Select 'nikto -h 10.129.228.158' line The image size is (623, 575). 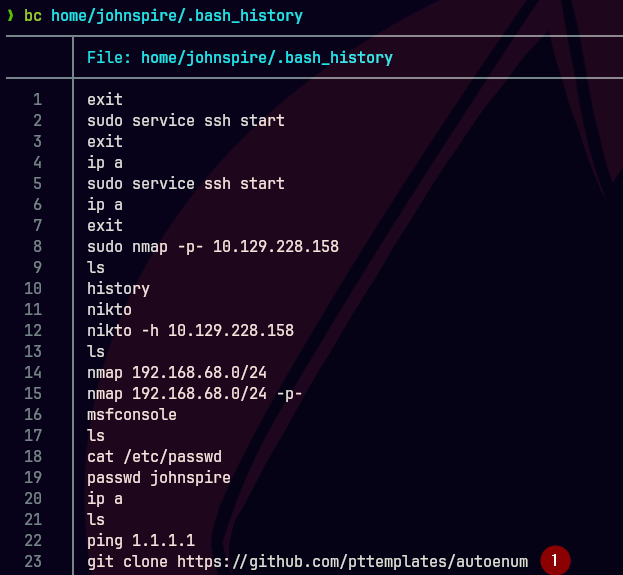pos(190,331)
